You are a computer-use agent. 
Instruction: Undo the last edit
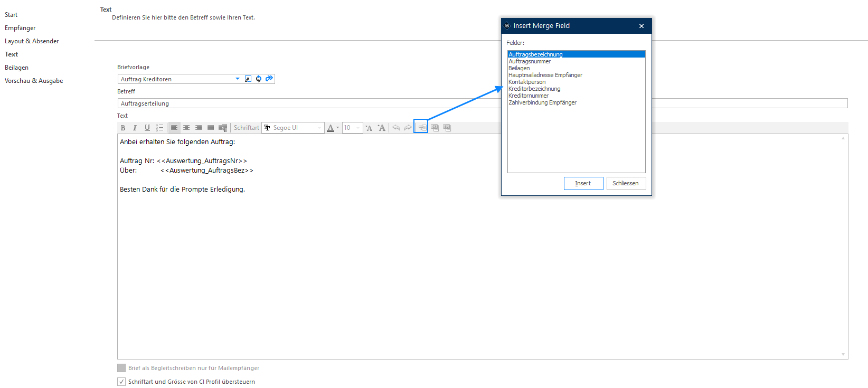click(x=396, y=128)
